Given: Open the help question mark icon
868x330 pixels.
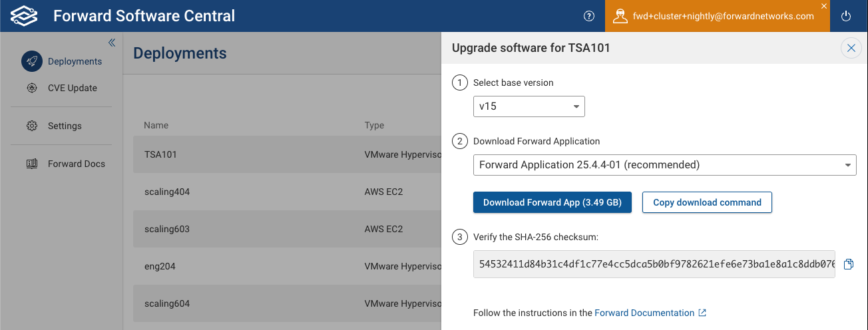Looking at the screenshot, I should [x=588, y=16].
